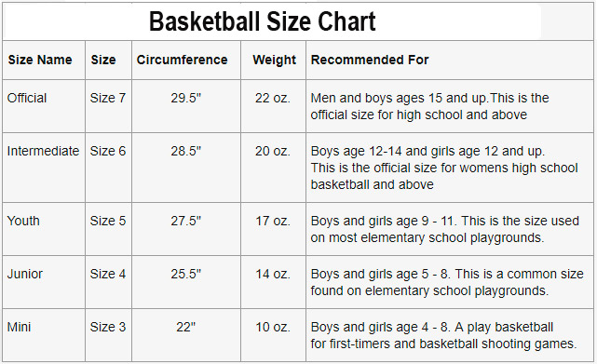Select the 10 oz. weight cell
This screenshot has height=364, width=597.
tap(273, 327)
